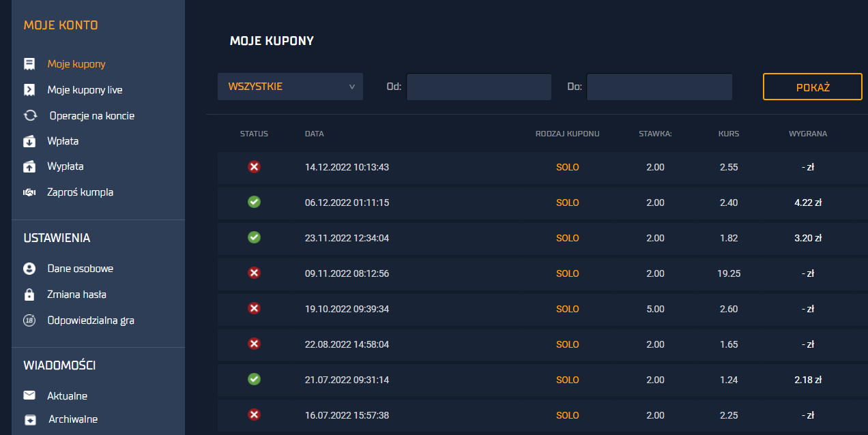Image resolution: width=868 pixels, height=435 pixels.
Task: Select the lost coupon dated 14.12.2022
Action: point(347,167)
